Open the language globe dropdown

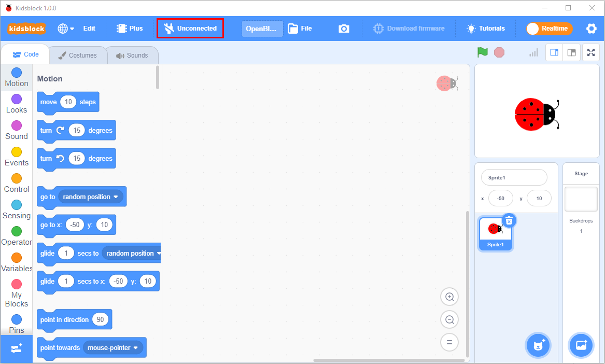coord(66,29)
